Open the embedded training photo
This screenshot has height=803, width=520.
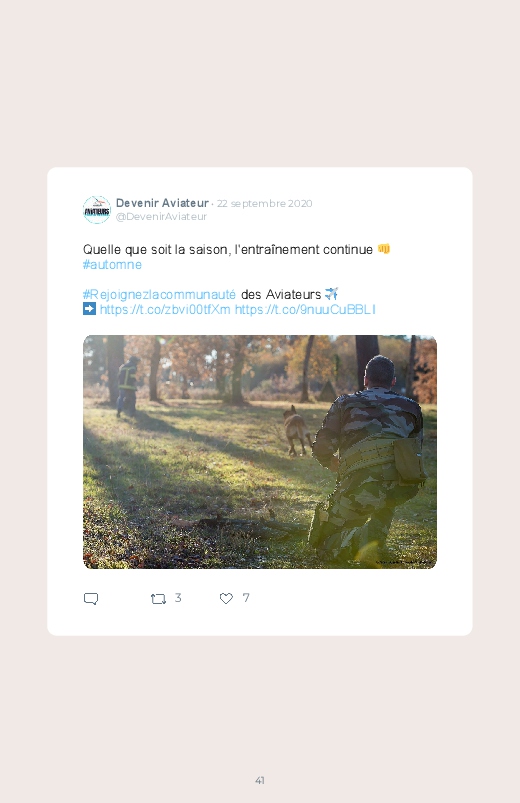pos(260,452)
